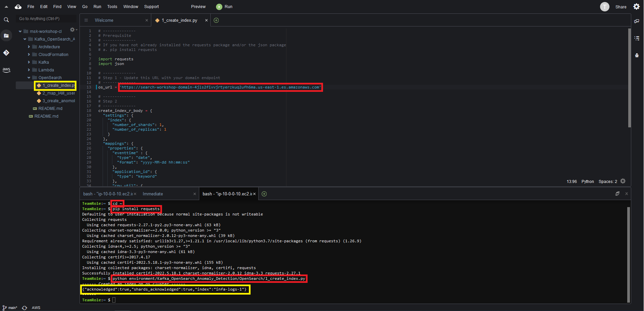The width and height of the screenshot is (644, 311).
Task: Click the terminal vertical scrollbar
Action: [x=628, y=254]
